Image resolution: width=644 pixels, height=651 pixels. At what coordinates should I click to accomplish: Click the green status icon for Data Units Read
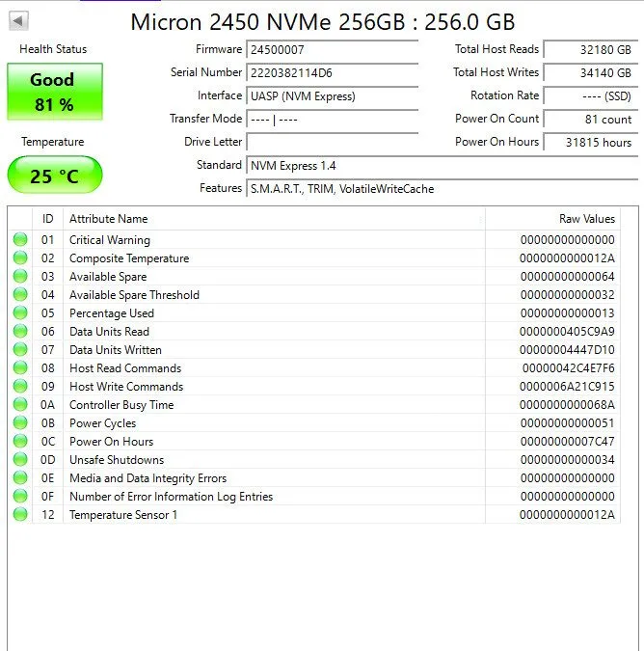[20, 331]
